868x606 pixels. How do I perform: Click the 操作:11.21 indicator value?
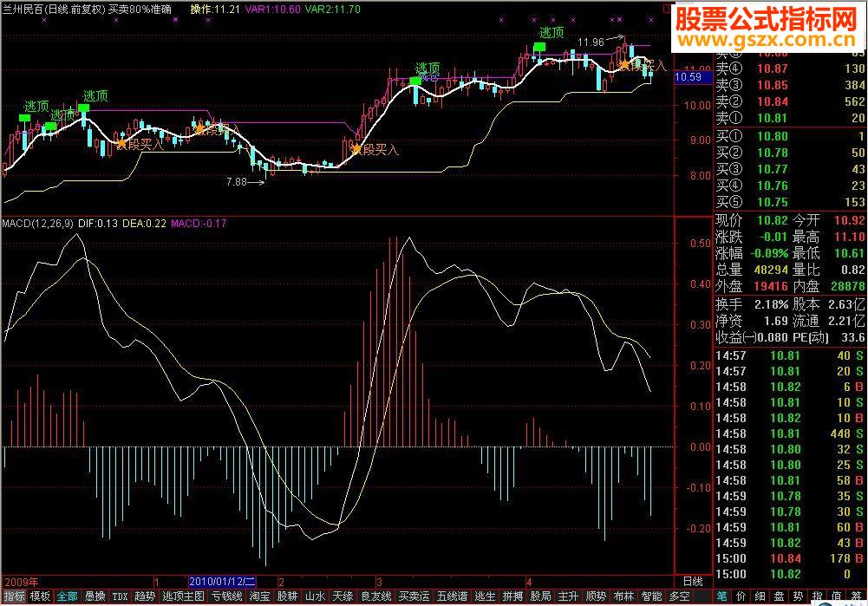(x=215, y=10)
